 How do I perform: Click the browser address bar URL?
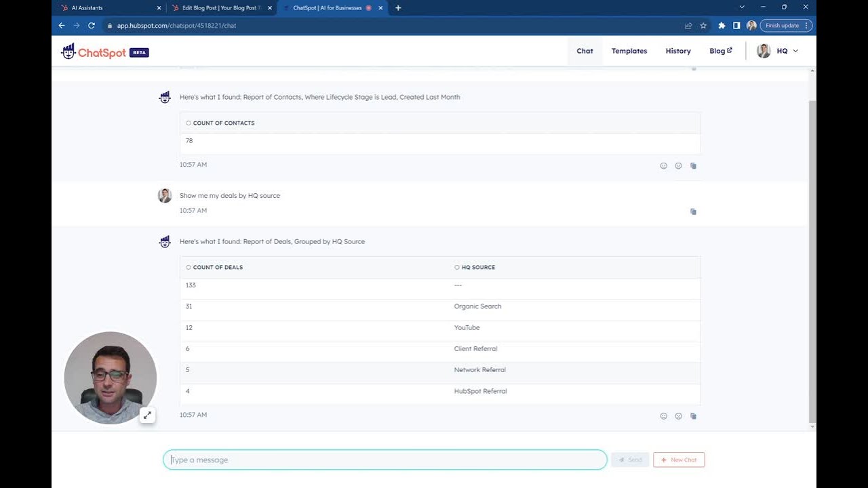pyautogui.click(x=176, y=26)
